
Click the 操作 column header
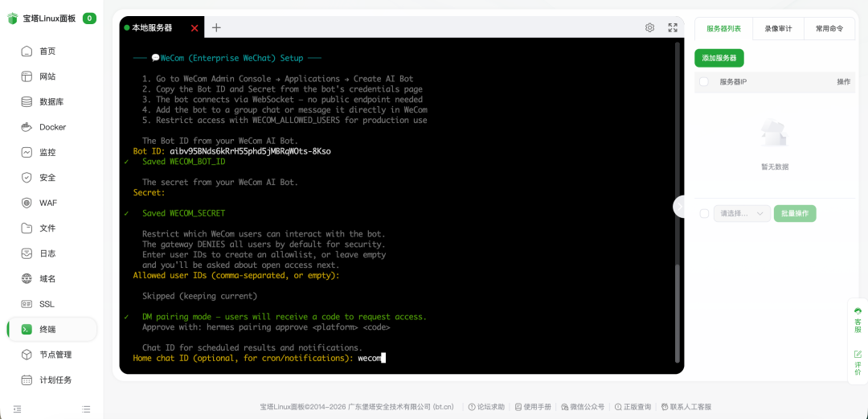point(844,81)
